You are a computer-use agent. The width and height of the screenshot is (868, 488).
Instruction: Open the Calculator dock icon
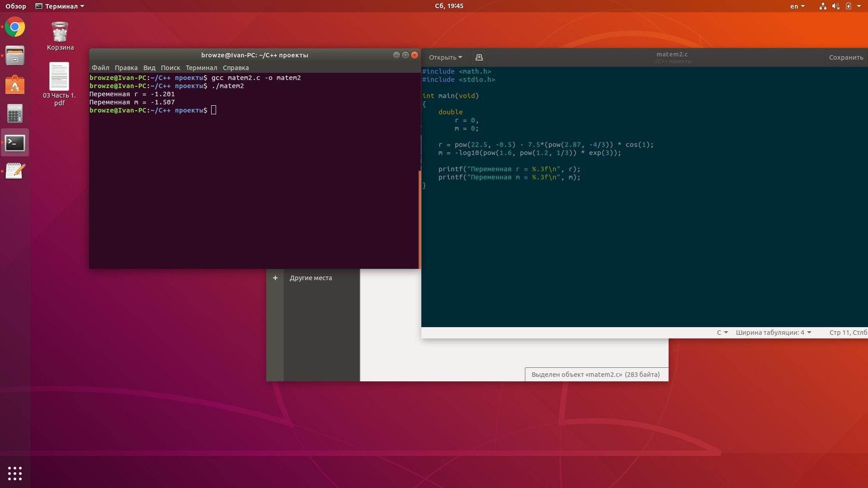(15, 114)
